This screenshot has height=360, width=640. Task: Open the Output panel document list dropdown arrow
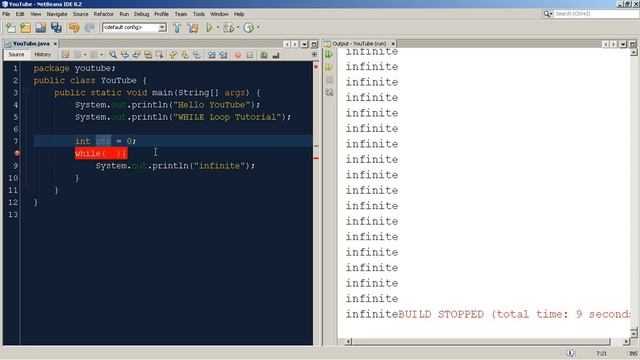(x=623, y=44)
